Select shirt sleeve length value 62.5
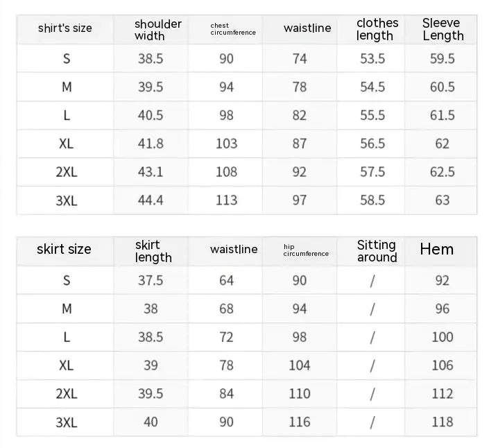This screenshot has width=489, height=448. [x=443, y=172]
